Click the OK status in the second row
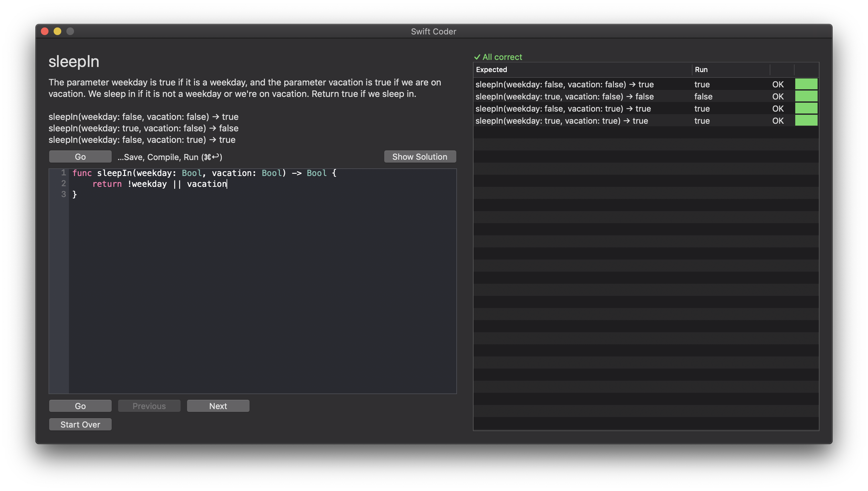The image size is (868, 491). point(778,96)
